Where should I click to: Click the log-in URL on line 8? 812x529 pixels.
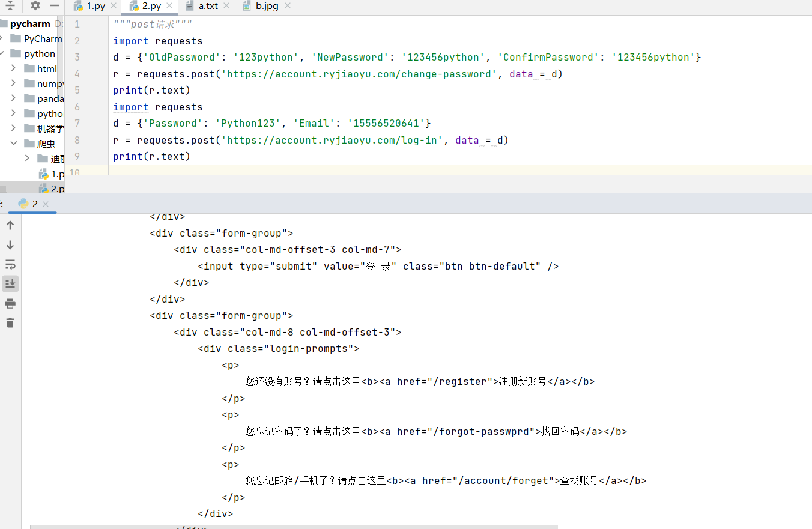[x=332, y=141]
